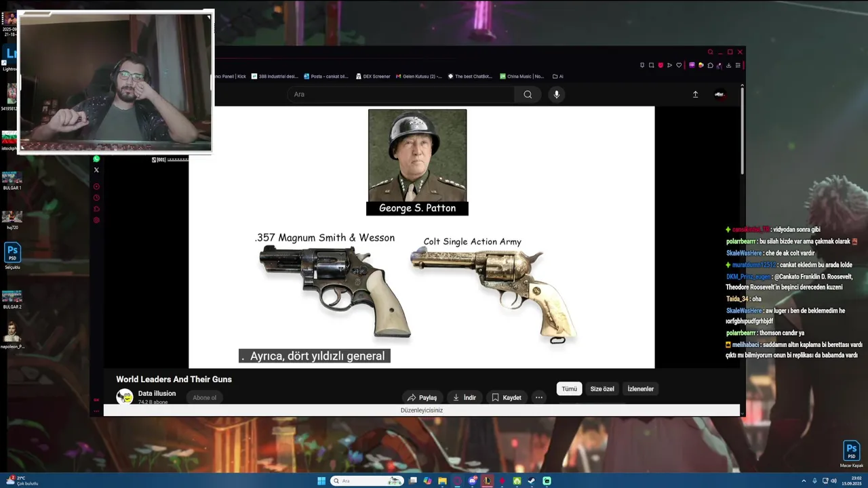Click the red ad-blocker shield icon
This screenshot has width=868, height=488.
click(660, 65)
